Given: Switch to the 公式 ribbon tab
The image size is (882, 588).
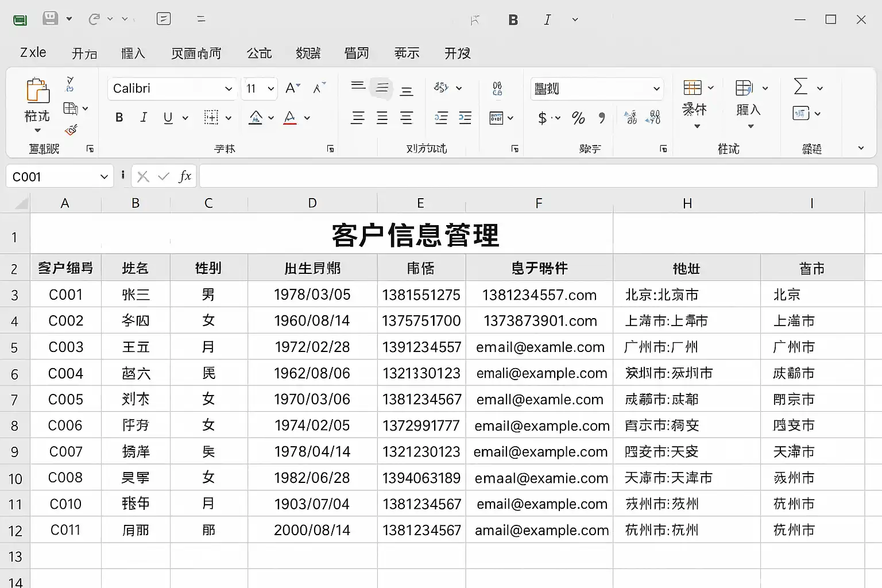Looking at the screenshot, I should 259,53.
